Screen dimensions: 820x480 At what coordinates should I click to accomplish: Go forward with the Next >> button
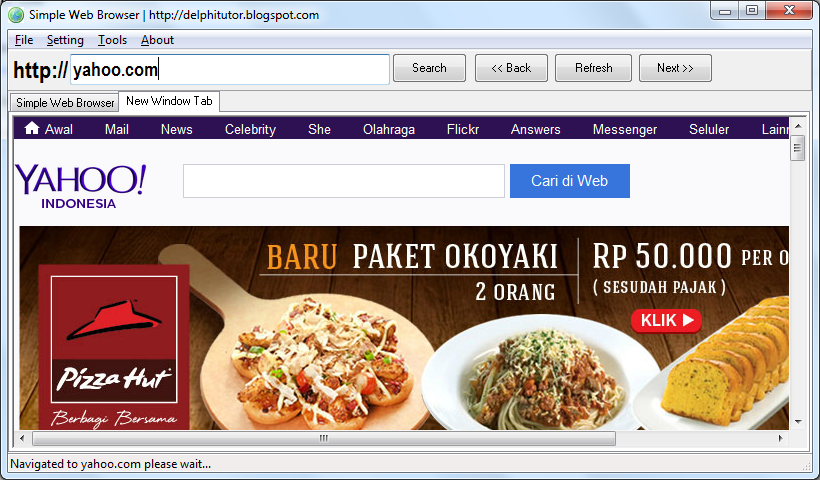click(x=675, y=68)
